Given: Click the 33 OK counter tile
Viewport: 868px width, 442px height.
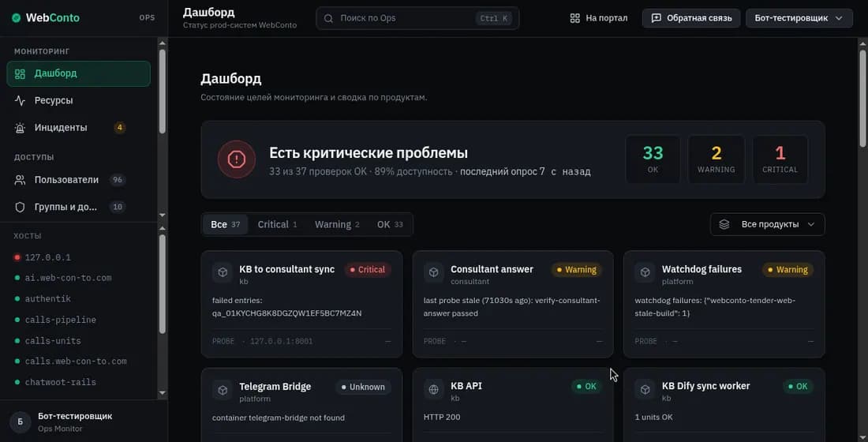Looking at the screenshot, I should click(x=653, y=159).
